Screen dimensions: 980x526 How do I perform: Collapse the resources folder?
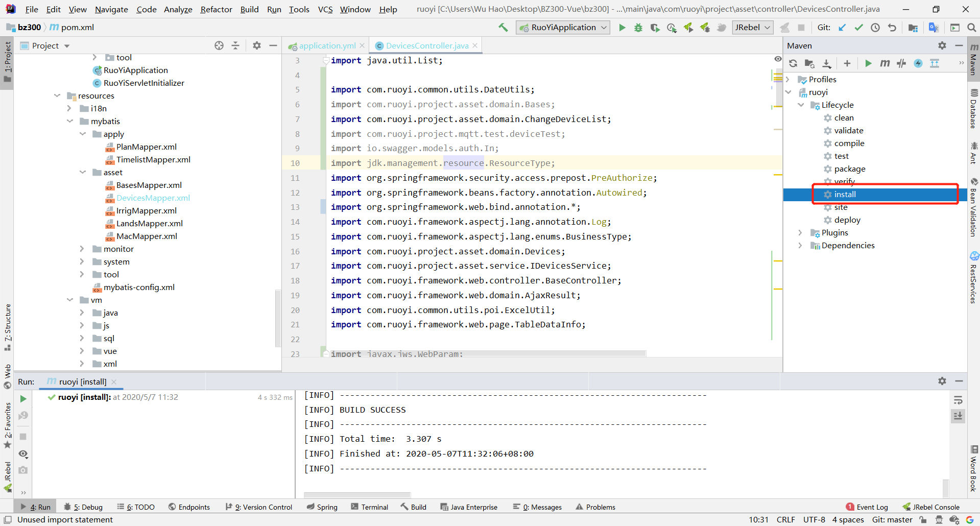tap(57, 95)
